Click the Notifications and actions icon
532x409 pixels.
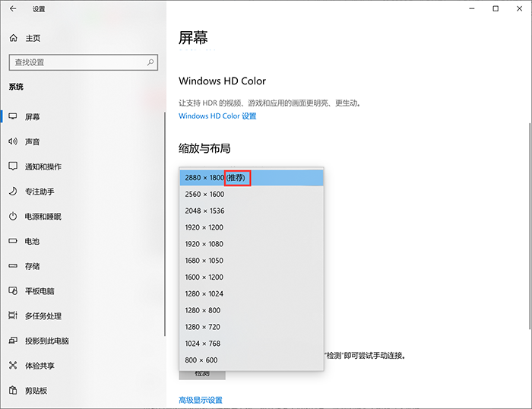(x=13, y=166)
